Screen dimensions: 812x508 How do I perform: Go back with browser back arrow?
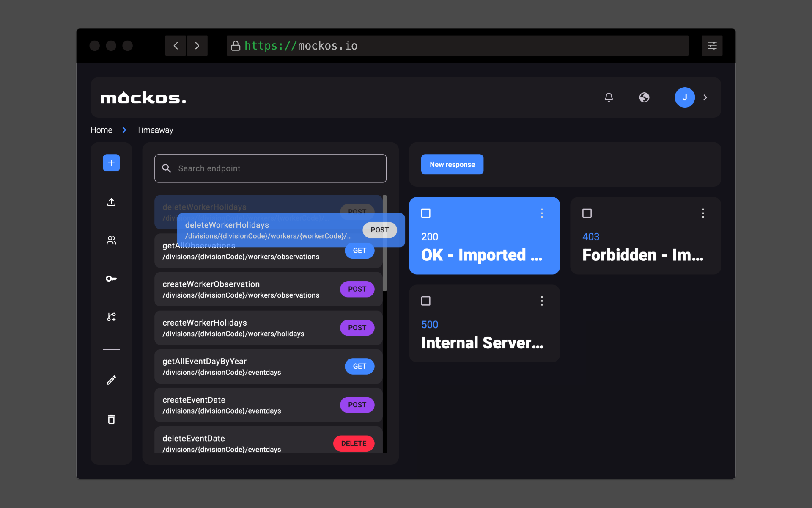[x=176, y=46]
